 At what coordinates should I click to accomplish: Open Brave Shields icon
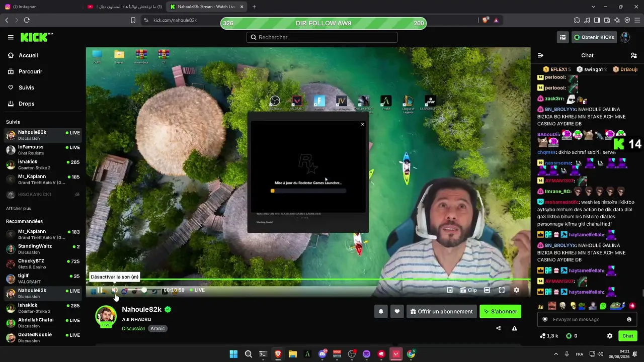[486, 20]
